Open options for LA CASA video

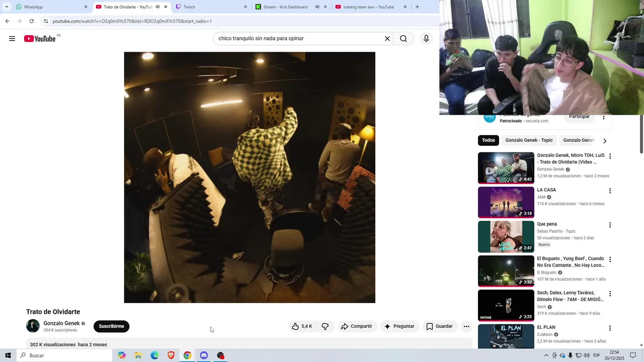click(610, 191)
